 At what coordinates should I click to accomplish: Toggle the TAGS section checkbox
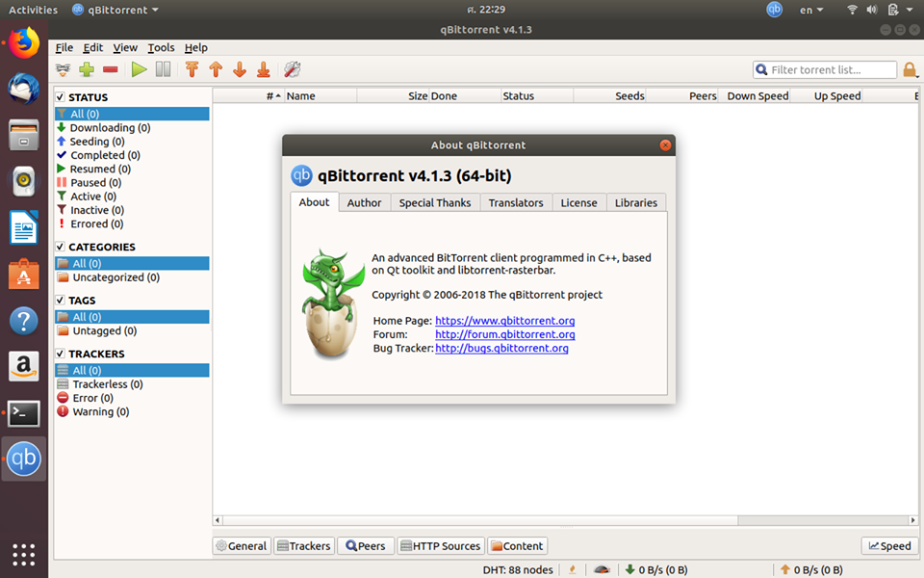(x=60, y=301)
